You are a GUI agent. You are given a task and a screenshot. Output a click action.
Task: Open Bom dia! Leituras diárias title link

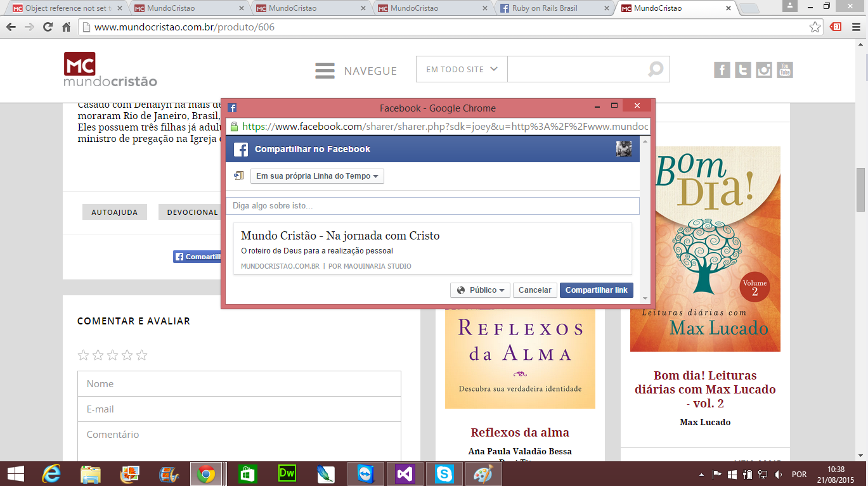(705, 390)
